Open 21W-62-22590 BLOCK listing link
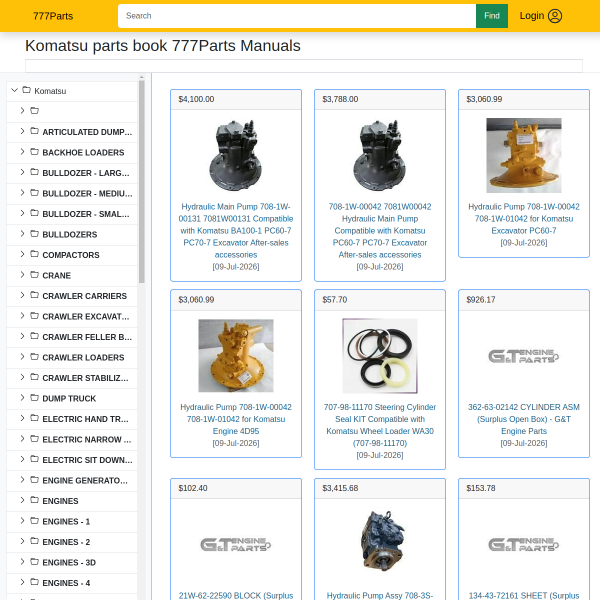This screenshot has height=600, width=600. click(236, 595)
